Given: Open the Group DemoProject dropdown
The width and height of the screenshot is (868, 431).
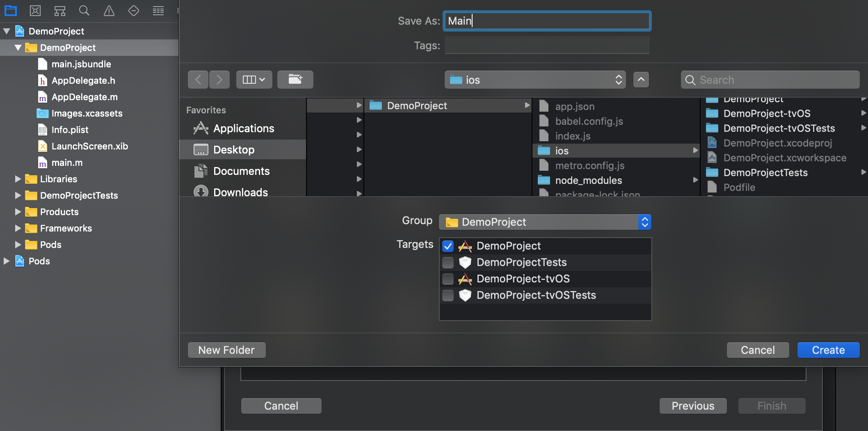Looking at the screenshot, I should 545,222.
